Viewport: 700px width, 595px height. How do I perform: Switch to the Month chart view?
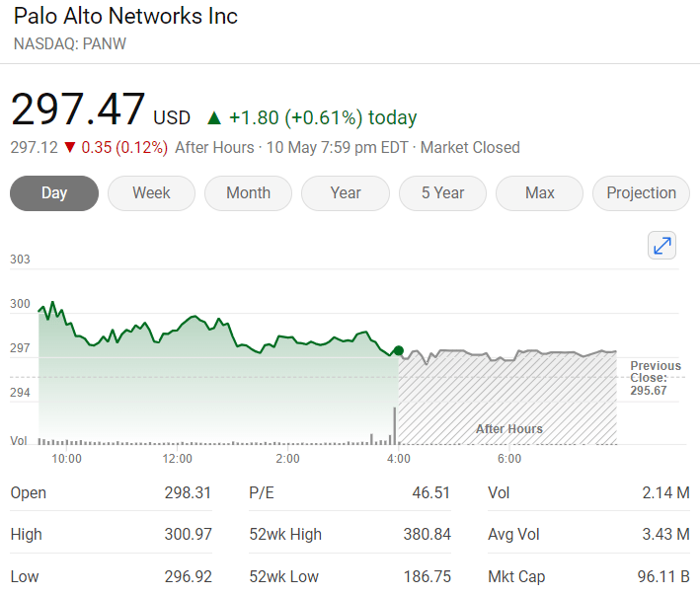coord(248,193)
